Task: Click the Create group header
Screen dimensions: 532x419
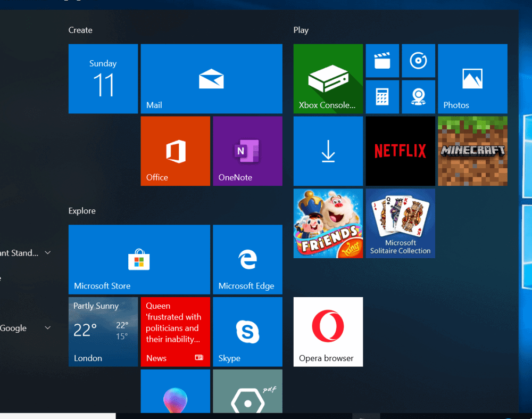Action: (80, 30)
